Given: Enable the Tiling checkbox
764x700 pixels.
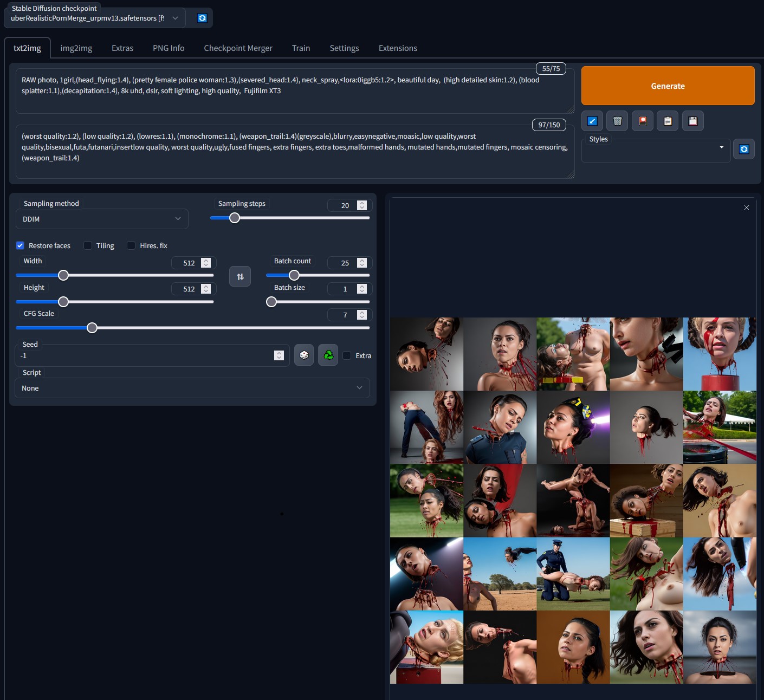Looking at the screenshot, I should [x=88, y=245].
